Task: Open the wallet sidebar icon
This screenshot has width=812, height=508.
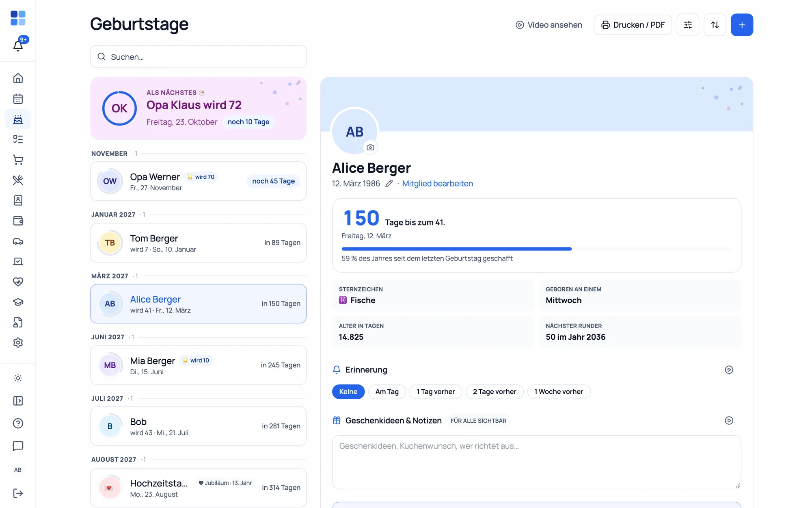Action: 18,221
